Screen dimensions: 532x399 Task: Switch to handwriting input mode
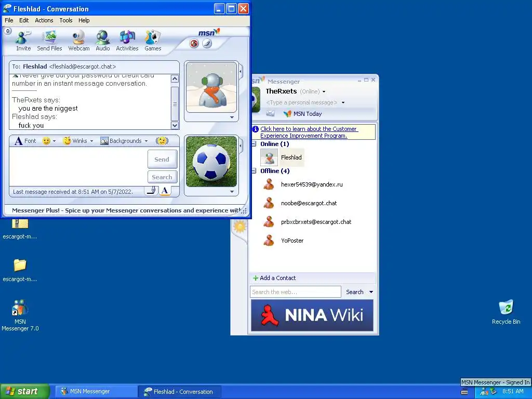point(152,191)
